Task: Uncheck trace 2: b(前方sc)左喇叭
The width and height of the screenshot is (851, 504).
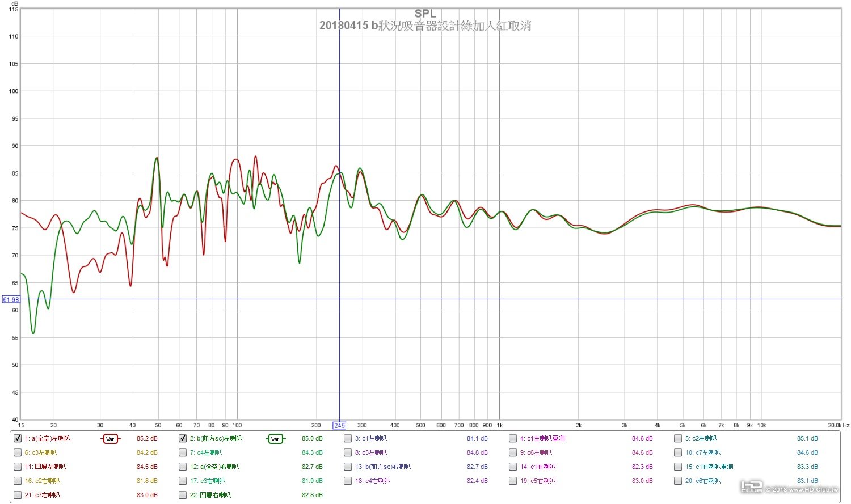Action: click(183, 438)
